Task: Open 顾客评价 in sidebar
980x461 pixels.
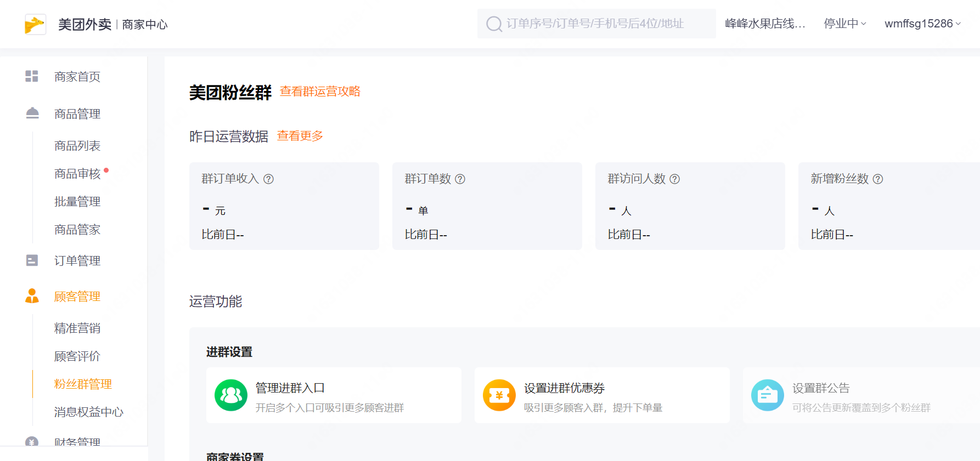Action: click(x=77, y=356)
